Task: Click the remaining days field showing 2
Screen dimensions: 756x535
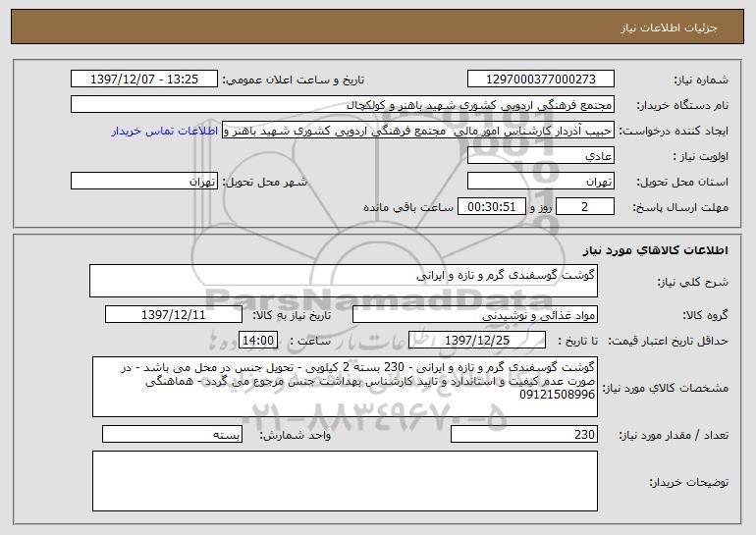Action: [585, 207]
